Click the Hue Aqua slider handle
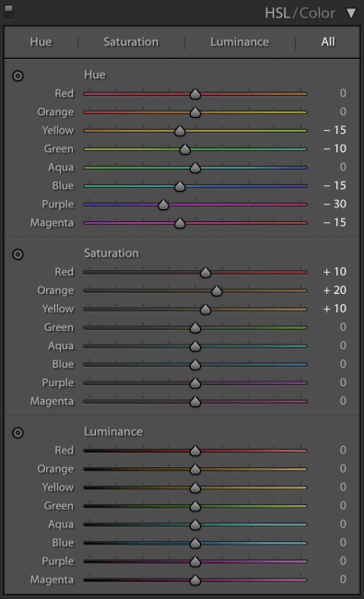This screenshot has height=599, width=364. tap(195, 168)
